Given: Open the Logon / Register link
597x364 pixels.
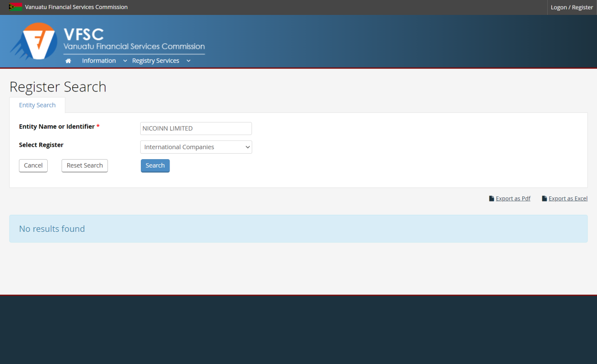Looking at the screenshot, I should [x=572, y=7].
